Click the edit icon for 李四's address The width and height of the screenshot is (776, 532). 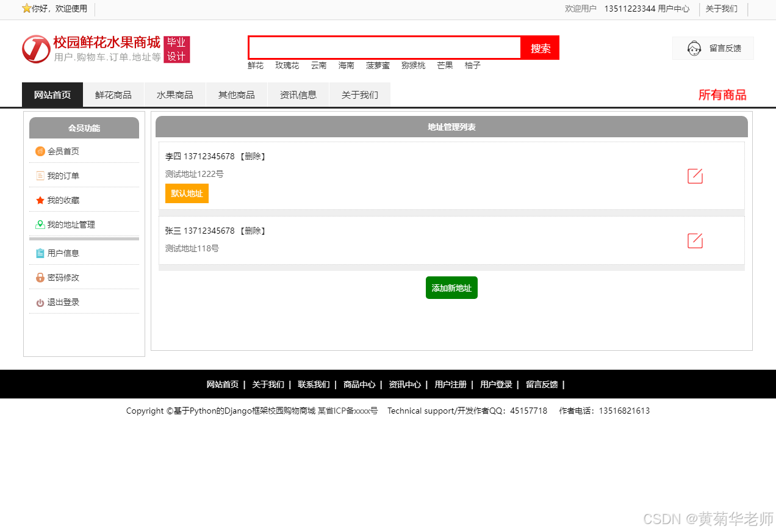click(x=695, y=176)
